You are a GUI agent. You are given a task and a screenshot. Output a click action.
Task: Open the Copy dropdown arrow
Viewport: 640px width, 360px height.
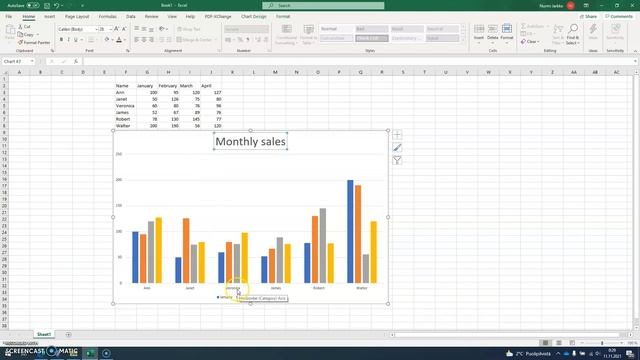38,35
